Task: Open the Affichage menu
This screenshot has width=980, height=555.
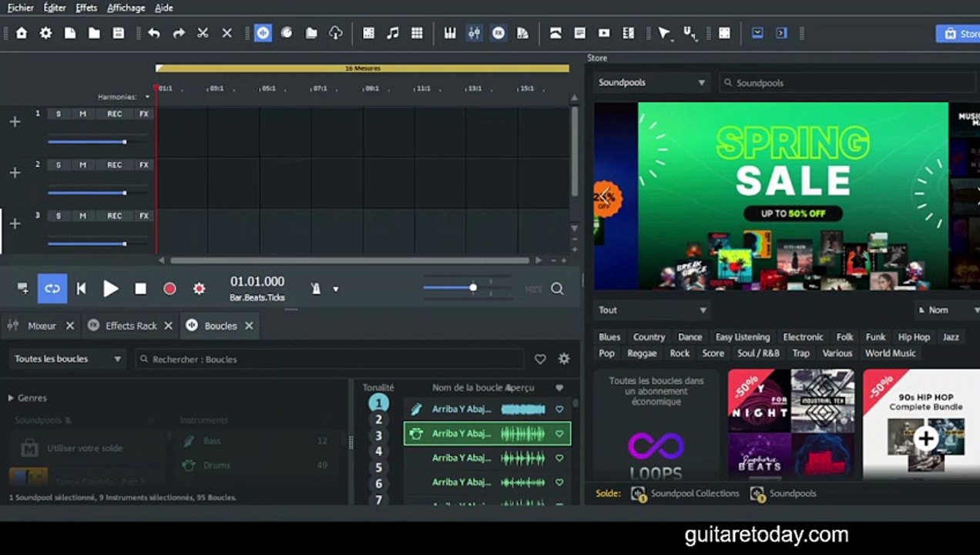Action: pyautogui.click(x=126, y=8)
